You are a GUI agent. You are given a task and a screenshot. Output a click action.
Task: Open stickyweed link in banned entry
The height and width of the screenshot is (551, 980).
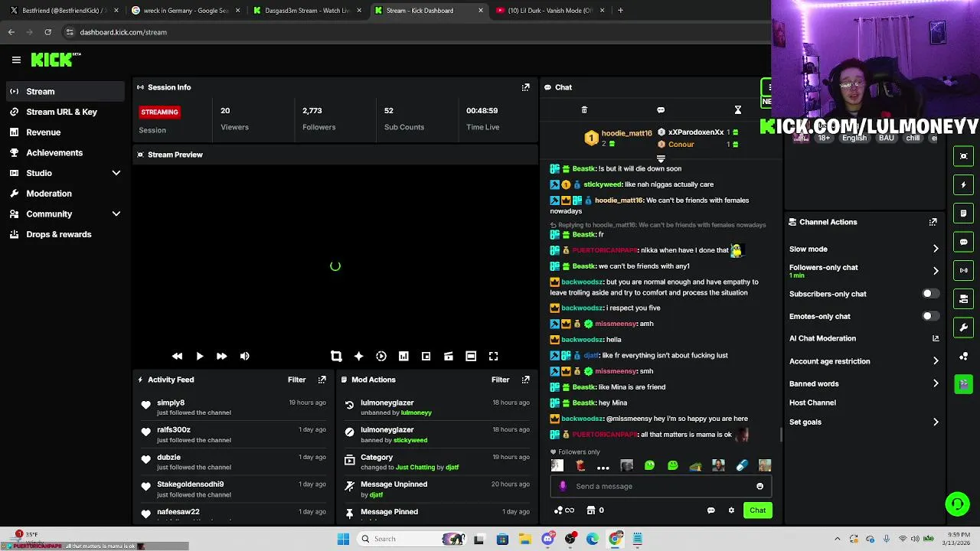coord(410,440)
